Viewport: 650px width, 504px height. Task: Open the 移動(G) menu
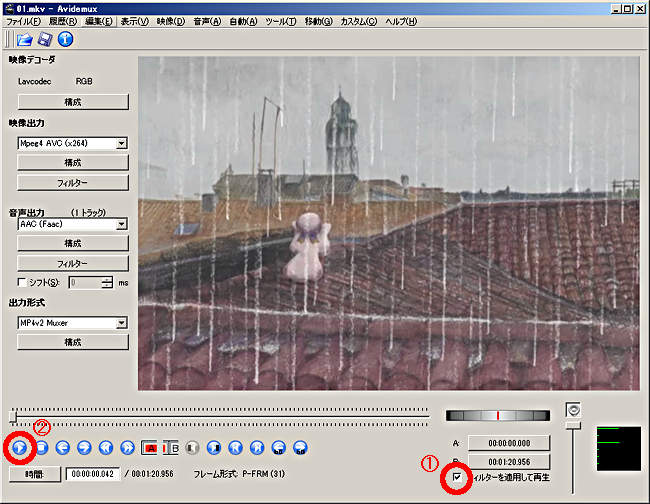pos(318,21)
